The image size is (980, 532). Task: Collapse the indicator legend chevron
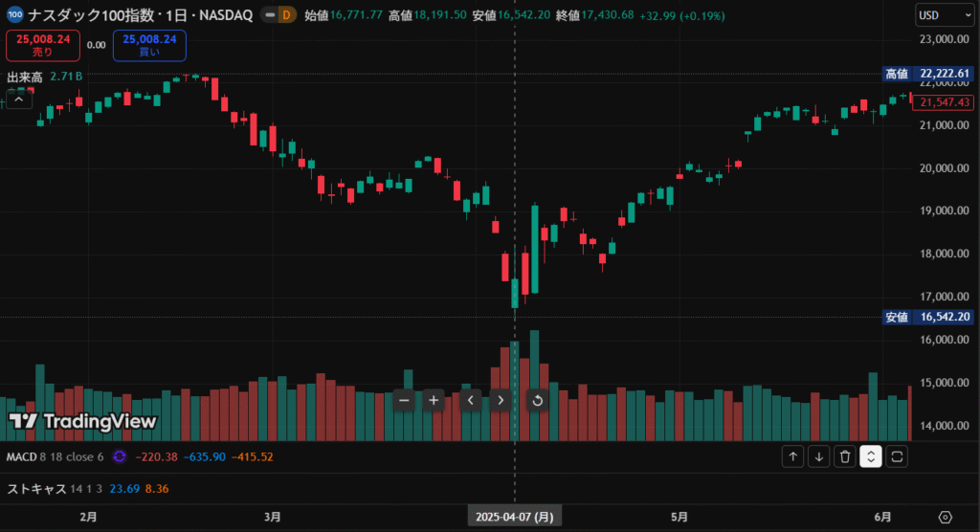[x=18, y=98]
